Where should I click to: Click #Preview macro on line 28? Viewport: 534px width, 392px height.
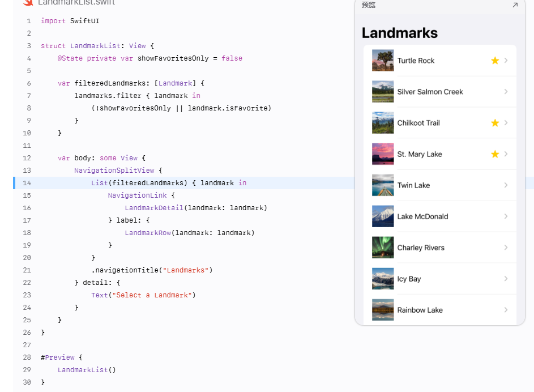(x=58, y=357)
